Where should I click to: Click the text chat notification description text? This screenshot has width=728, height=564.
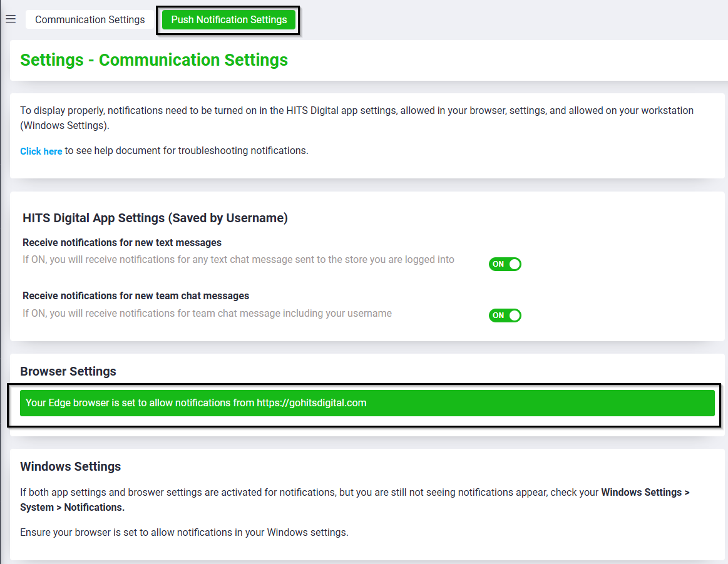click(238, 259)
